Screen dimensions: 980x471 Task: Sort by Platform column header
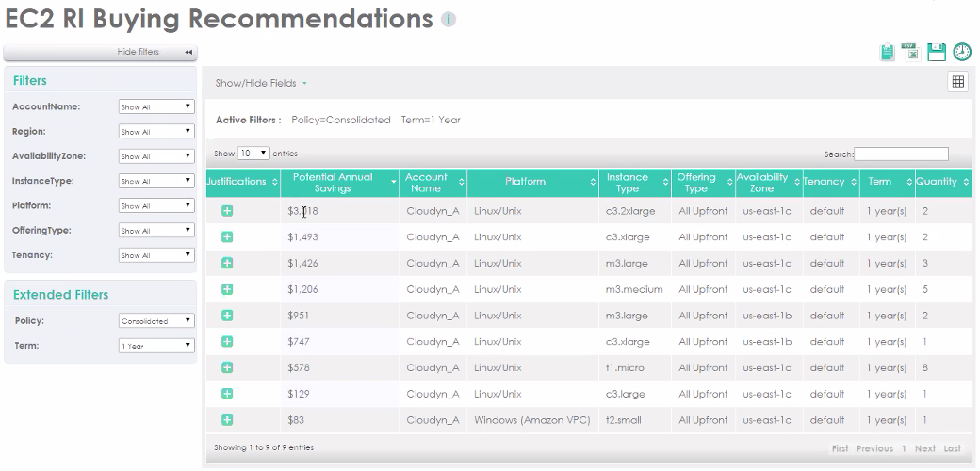coord(532,183)
